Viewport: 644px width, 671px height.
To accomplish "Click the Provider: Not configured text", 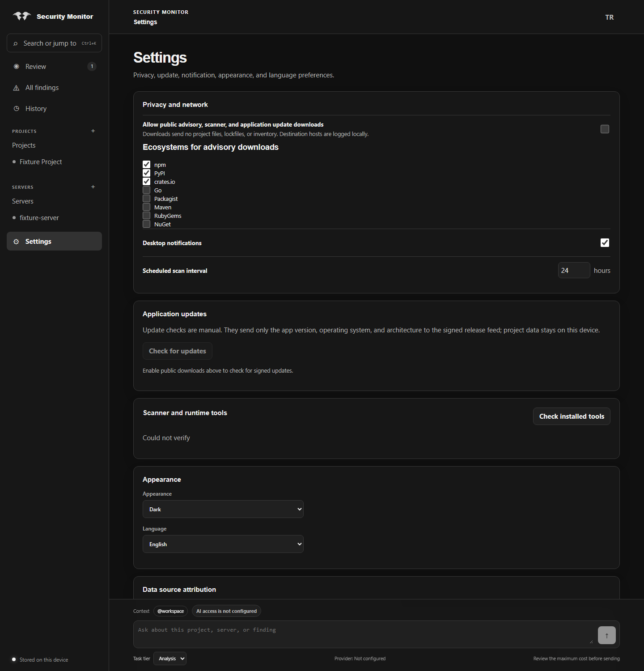I will (360, 658).
